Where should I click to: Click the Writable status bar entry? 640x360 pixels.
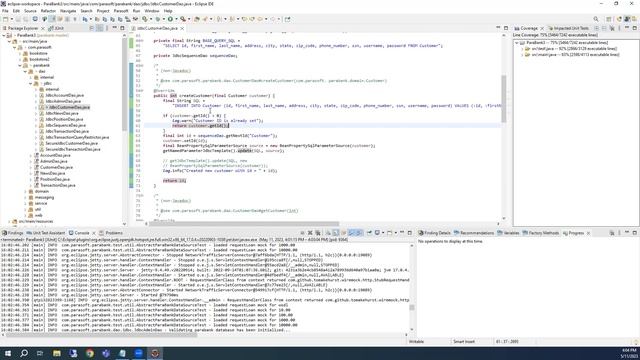pos(416,341)
